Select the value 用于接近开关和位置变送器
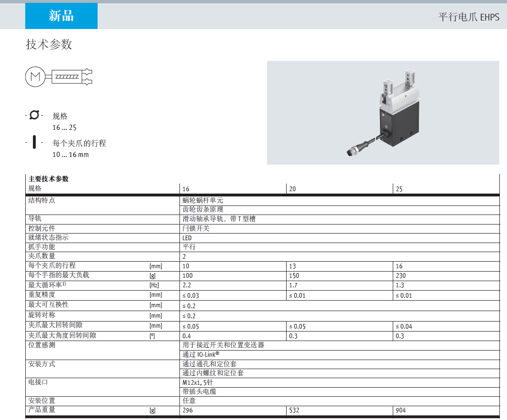This screenshot has width=507, height=420. [223, 345]
